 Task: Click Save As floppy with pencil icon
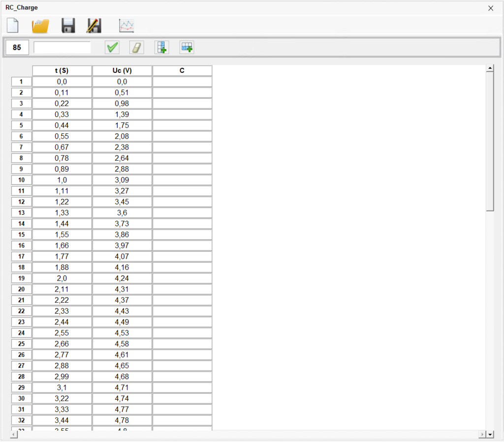click(x=94, y=26)
